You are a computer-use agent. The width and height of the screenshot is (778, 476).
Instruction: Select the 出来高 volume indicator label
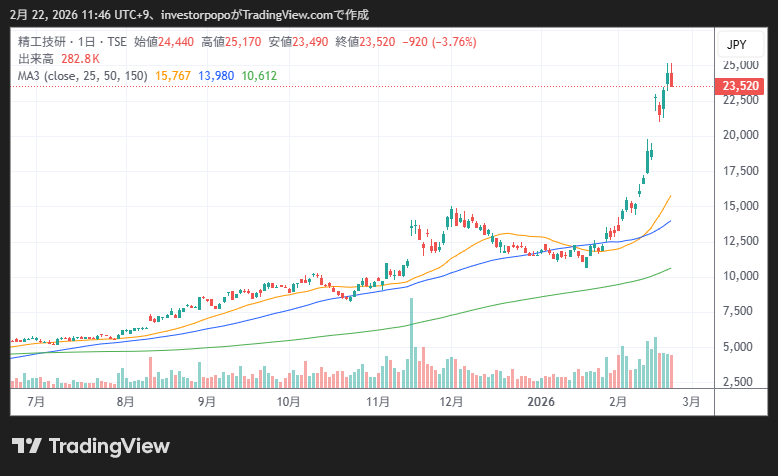click(34, 59)
